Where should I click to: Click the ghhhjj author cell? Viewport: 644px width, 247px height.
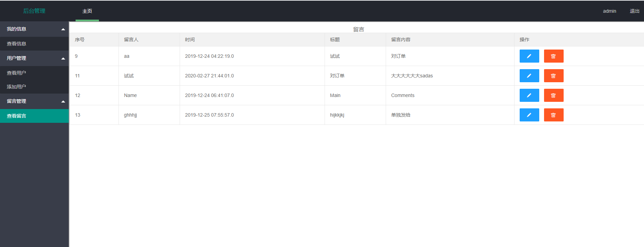(x=149, y=115)
